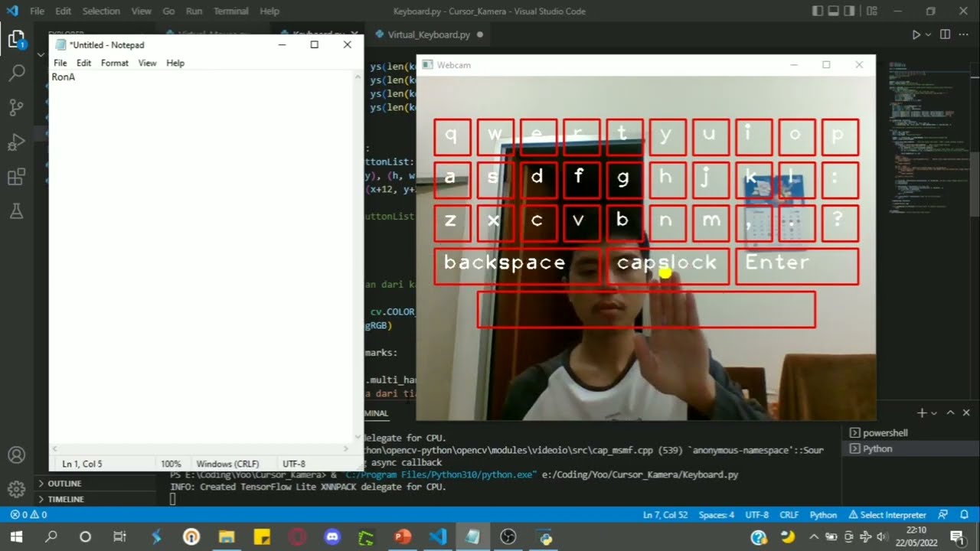The width and height of the screenshot is (980, 551).
Task: Open the Notepad Format menu
Action: pos(115,63)
